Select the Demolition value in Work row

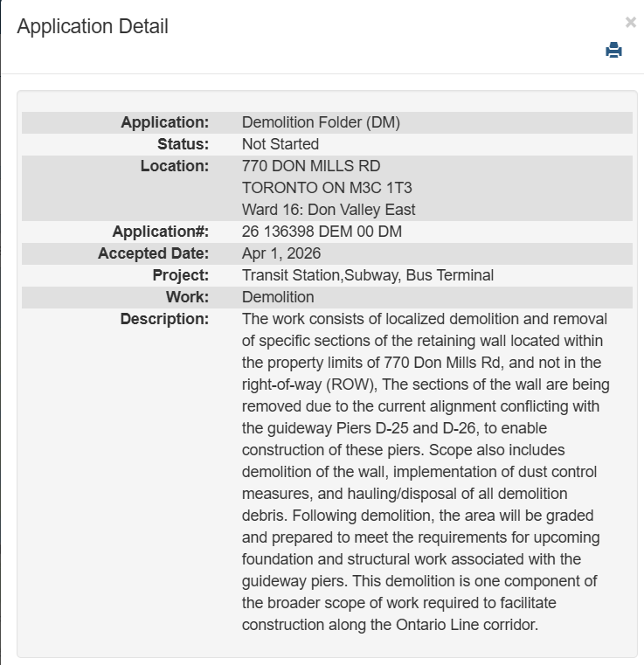click(278, 297)
